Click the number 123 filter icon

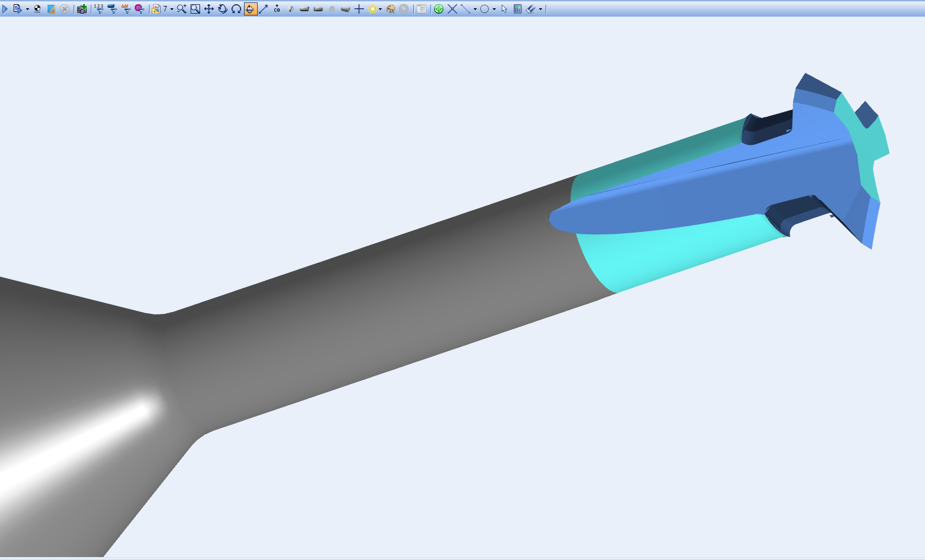coord(99,9)
